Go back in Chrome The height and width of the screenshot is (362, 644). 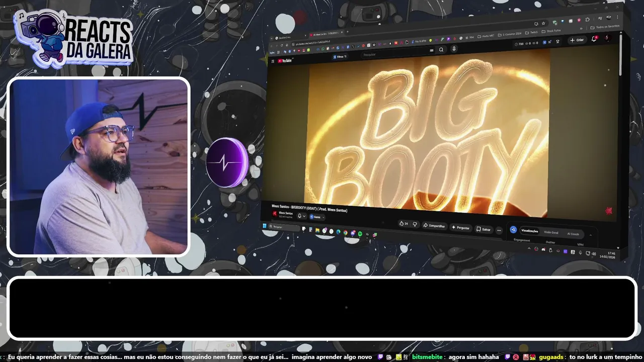pyautogui.click(x=272, y=46)
